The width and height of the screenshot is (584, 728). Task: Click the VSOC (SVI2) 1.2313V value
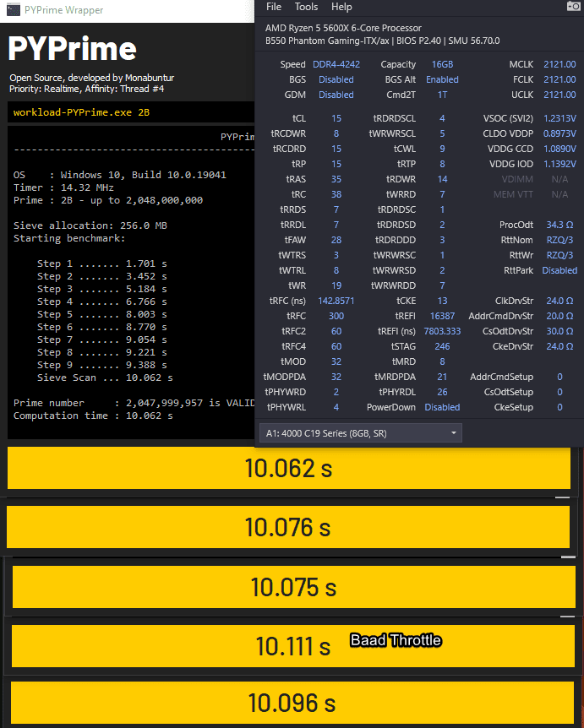pos(559,118)
